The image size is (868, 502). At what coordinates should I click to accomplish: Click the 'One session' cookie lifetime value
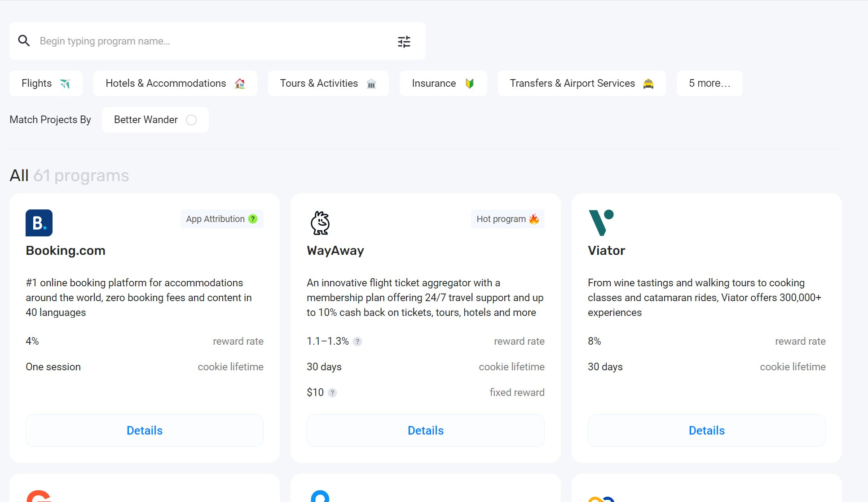53,367
